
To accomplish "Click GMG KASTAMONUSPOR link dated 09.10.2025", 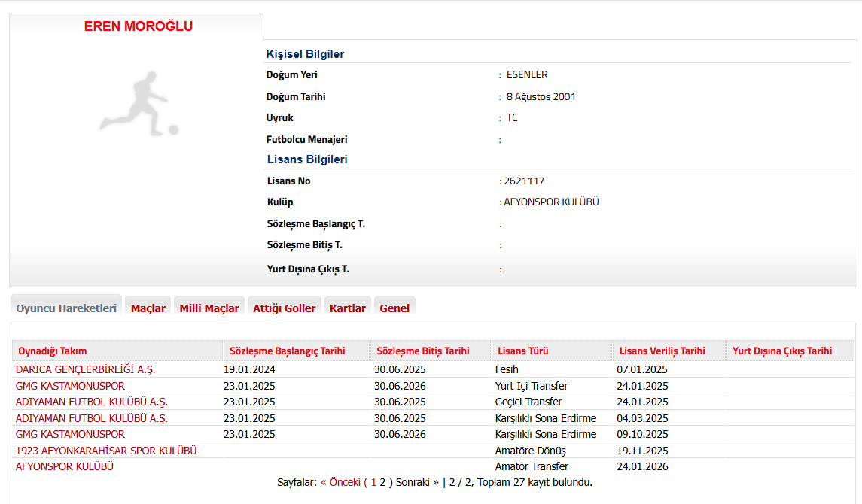I will 70,434.
